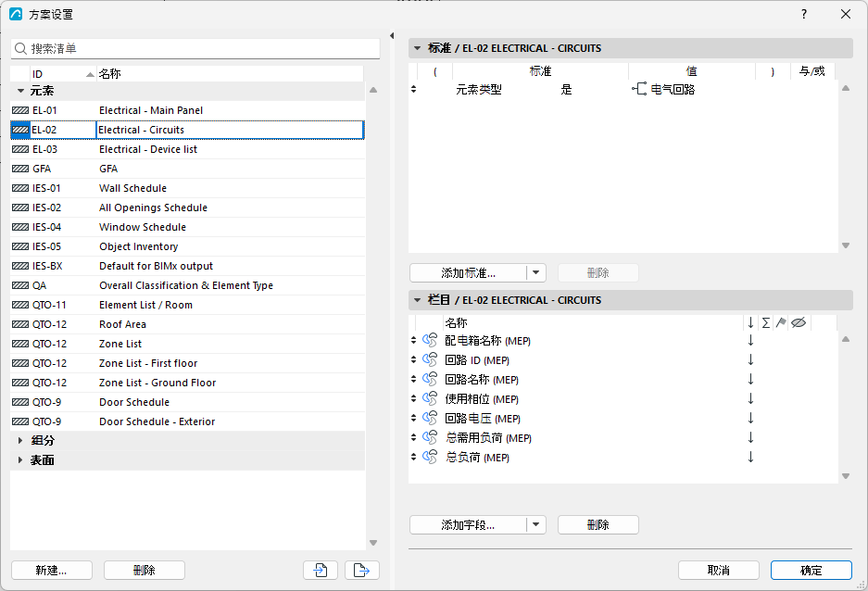Click the 新建... button
The width and height of the screenshot is (868, 591).
52,570
